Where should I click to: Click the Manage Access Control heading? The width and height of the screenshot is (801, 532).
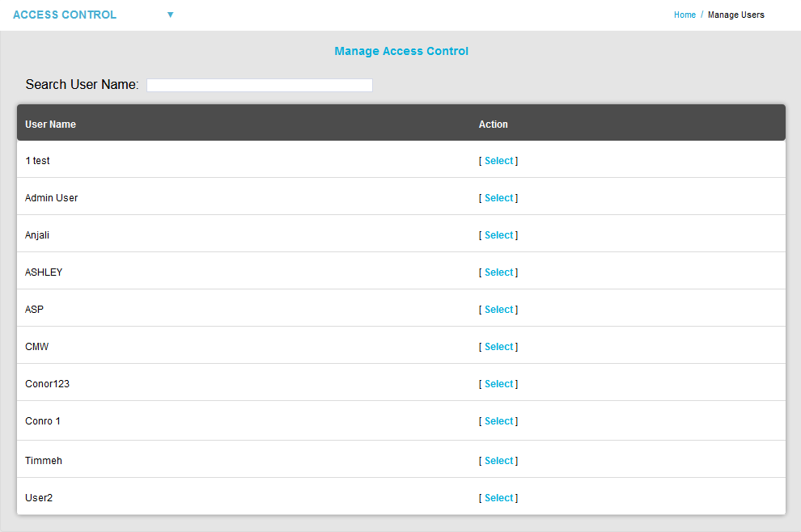(x=401, y=51)
